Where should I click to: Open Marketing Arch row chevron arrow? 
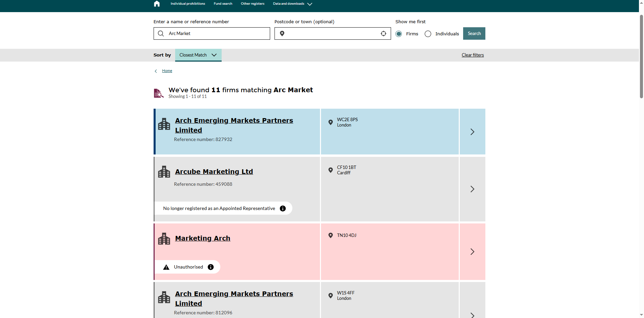pyautogui.click(x=472, y=252)
